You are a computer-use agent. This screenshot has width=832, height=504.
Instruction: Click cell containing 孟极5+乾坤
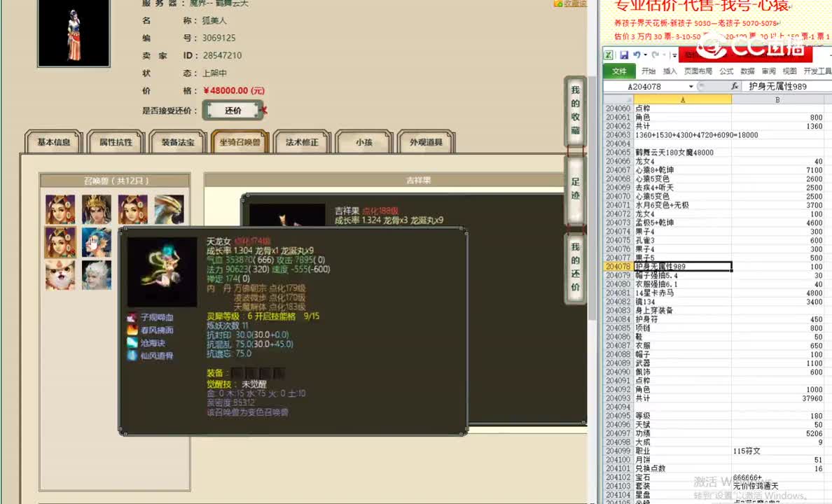[682, 223]
